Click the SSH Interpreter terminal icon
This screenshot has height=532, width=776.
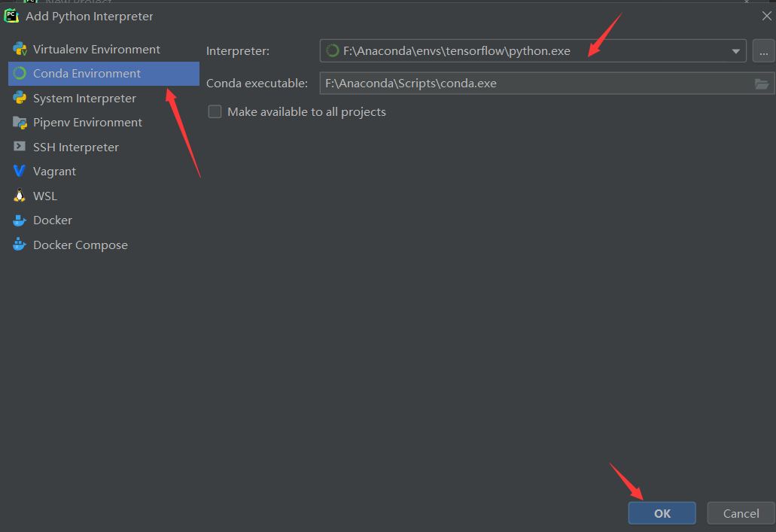pos(20,147)
